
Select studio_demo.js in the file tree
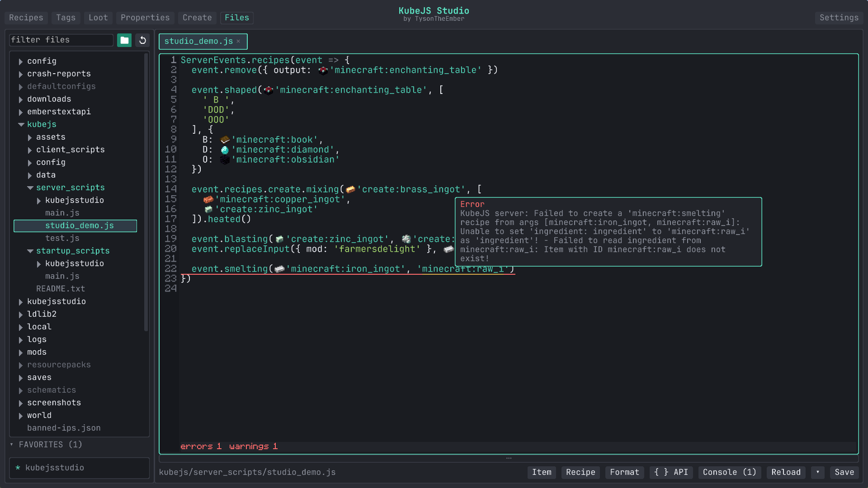pos(75,225)
